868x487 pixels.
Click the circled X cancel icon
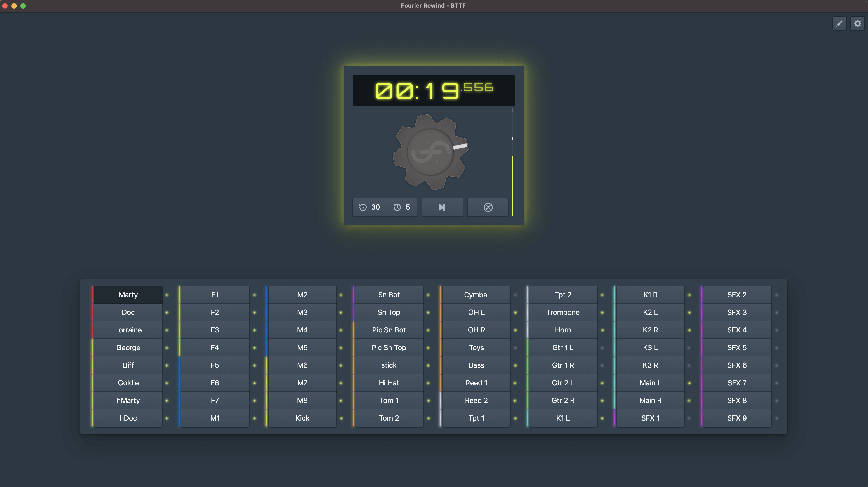click(488, 207)
